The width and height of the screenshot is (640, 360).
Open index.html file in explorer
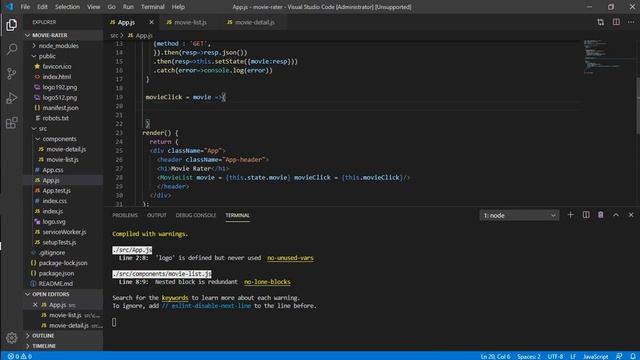coord(57,77)
